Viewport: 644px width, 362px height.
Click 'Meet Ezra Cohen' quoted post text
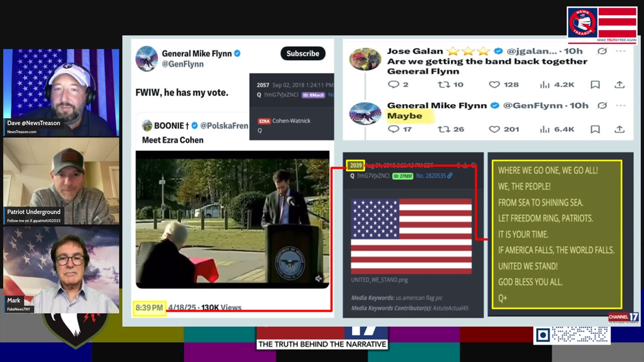pos(173,140)
